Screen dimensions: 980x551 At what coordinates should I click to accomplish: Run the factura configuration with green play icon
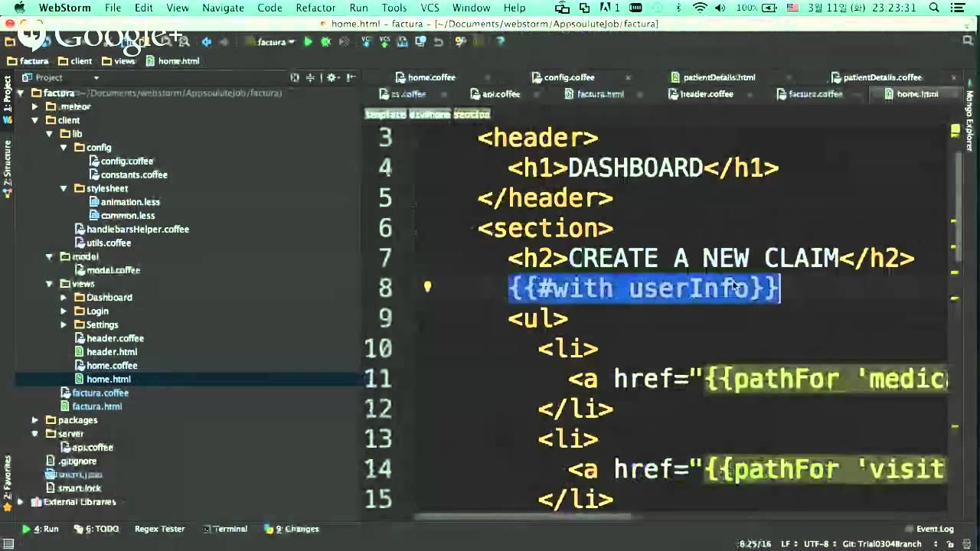pos(308,42)
